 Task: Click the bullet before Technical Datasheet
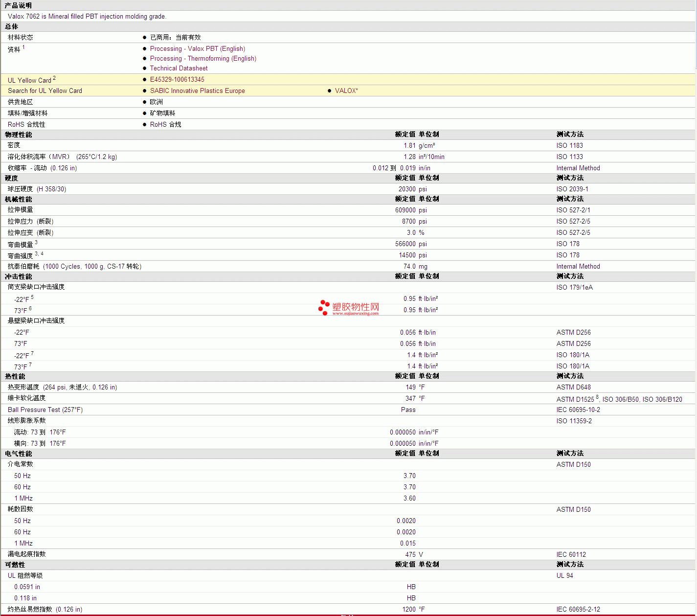click(145, 68)
